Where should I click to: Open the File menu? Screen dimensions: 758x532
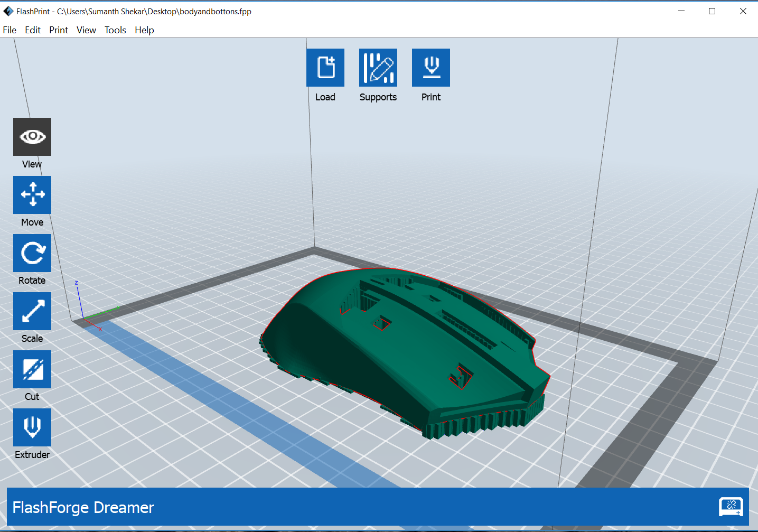10,30
